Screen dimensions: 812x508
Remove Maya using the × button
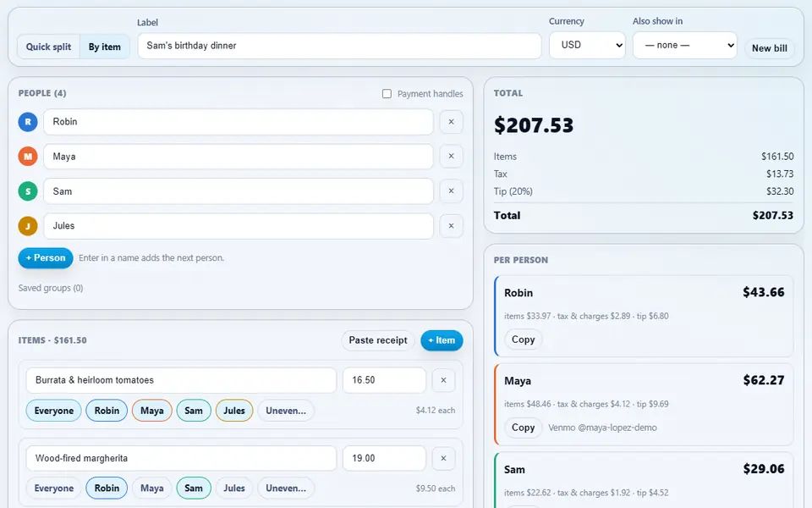click(451, 156)
